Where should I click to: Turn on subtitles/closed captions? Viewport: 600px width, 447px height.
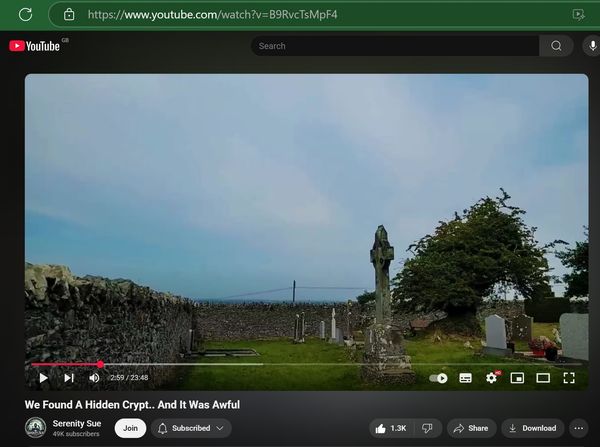[465, 378]
